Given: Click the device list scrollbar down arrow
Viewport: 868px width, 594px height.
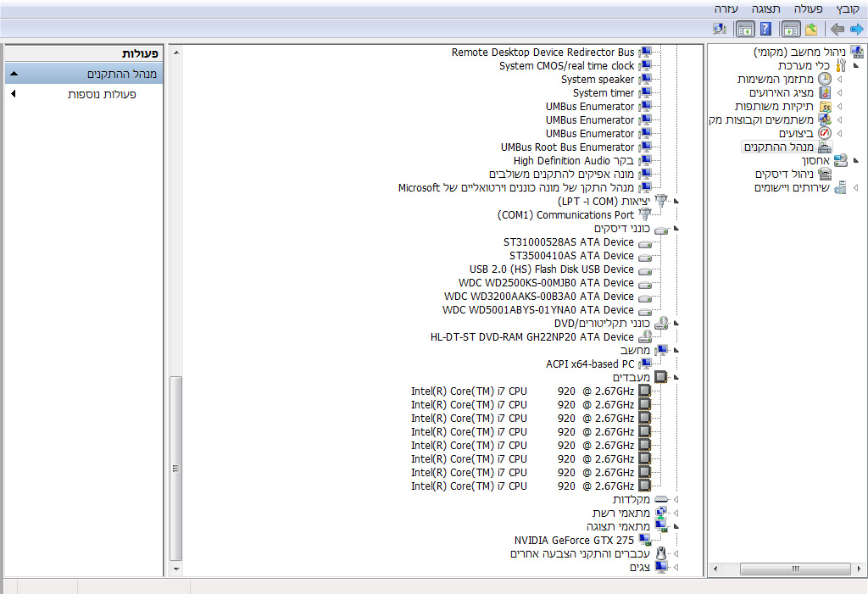Looking at the screenshot, I should (176, 569).
